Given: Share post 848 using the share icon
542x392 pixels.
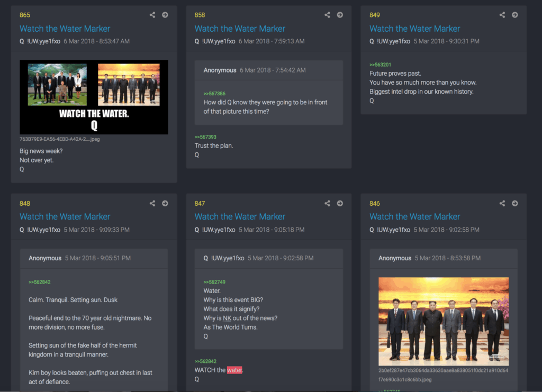Looking at the screenshot, I should [x=152, y=203].
